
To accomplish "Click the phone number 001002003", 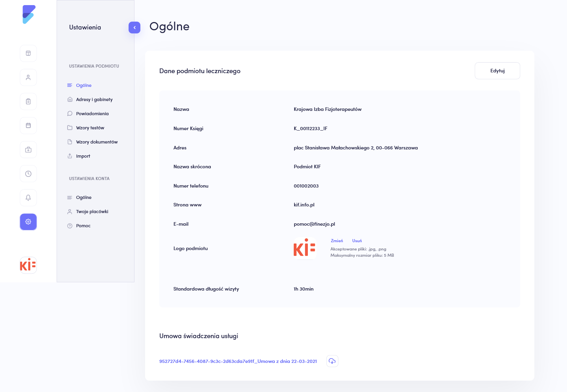I will pyautogui.click(x=306, y=186).
